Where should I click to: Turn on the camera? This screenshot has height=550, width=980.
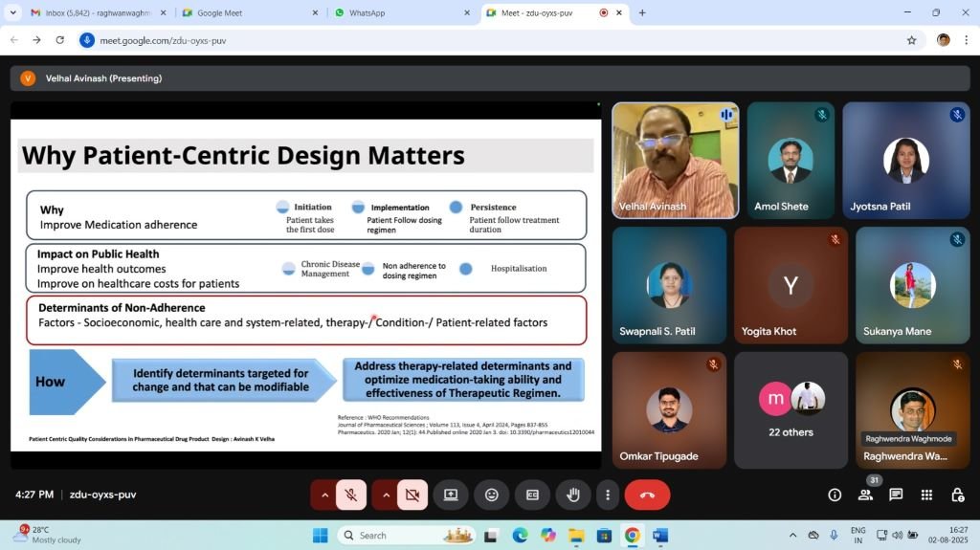[x=412, y=495]
